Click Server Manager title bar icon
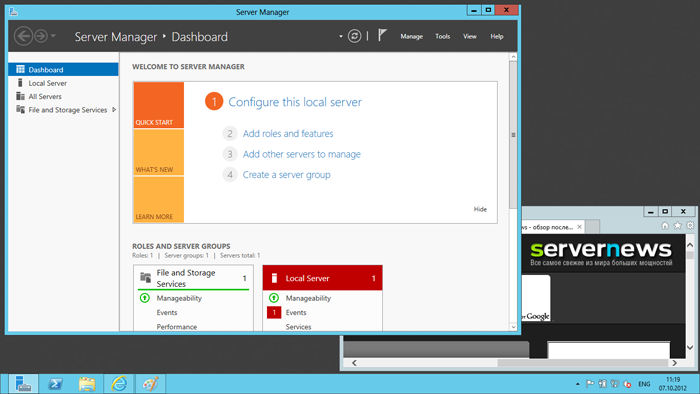 pyautogui.click(x=13, y=12)
